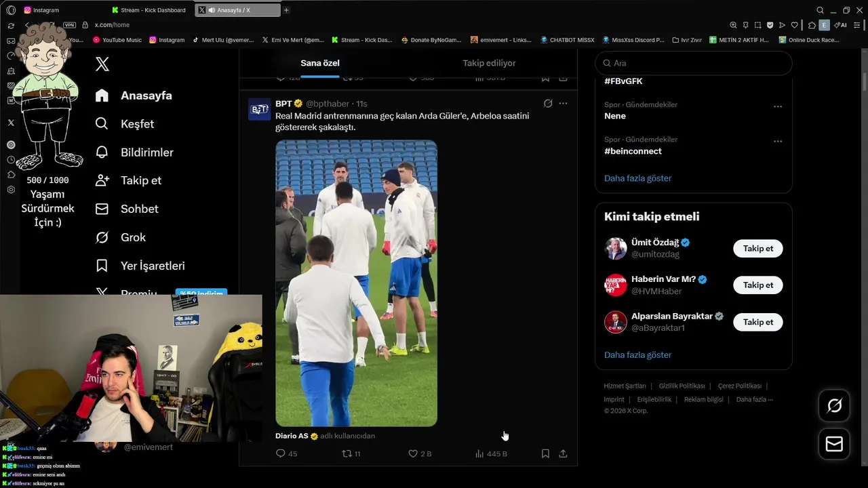Open a new browser tab

click(286, 10)
